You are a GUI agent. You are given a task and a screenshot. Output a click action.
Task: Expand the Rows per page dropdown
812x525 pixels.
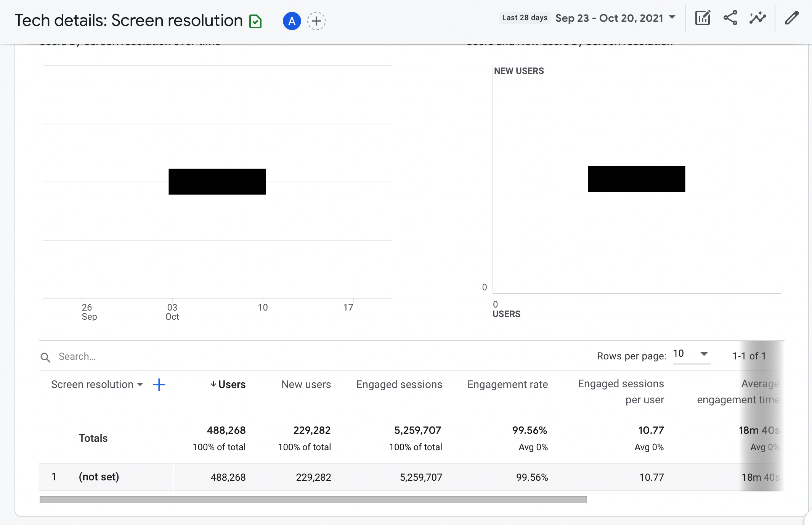click(x=692, y=354)
